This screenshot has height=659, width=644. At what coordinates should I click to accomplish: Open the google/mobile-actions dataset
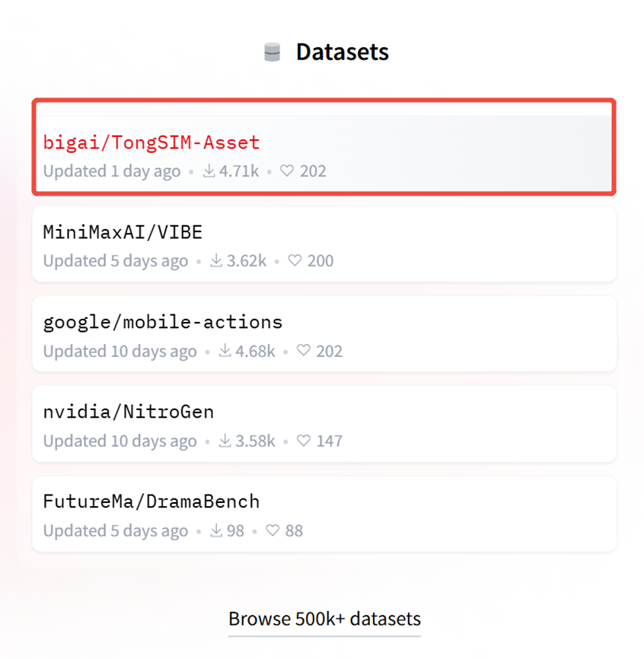(163, 322)
